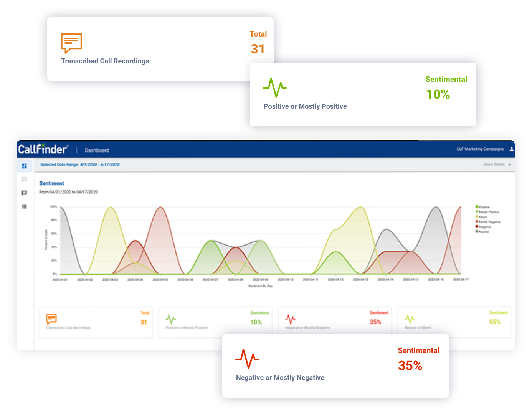Image resolution: width=532 pixels, height=415 pixels.
Task: Toggle the Mostly Negative legend entry
Action: pyautogui.click(x=489, y=222)
